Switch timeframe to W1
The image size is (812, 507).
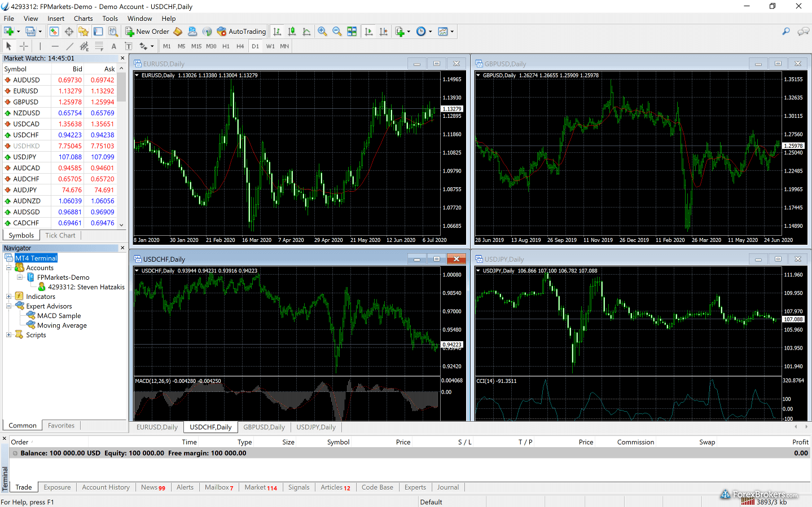pos(270,46)
